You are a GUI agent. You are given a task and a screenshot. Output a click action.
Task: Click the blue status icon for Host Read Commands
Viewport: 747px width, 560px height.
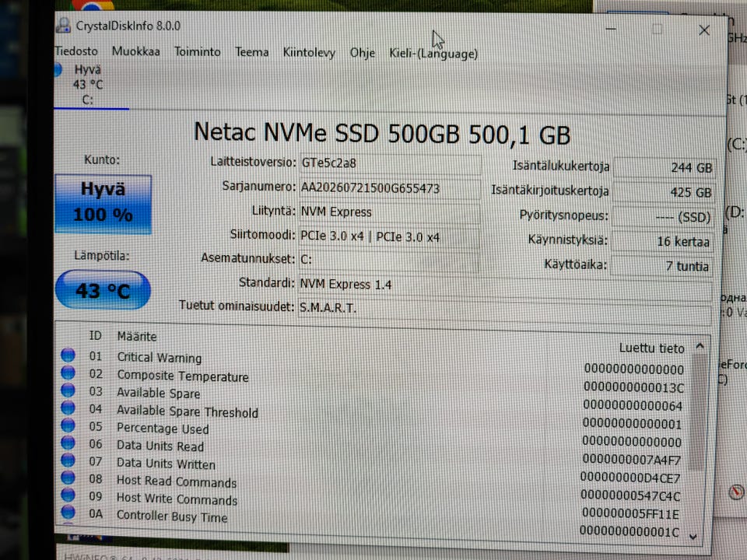68,478
